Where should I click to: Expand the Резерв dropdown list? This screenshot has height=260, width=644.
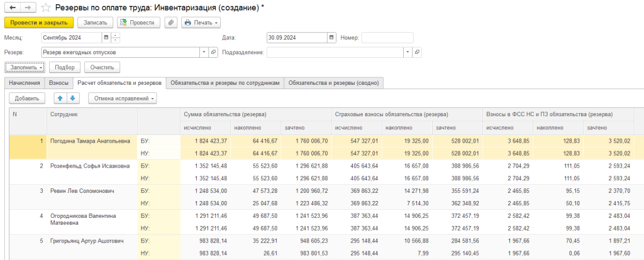[x=204, y=52]
